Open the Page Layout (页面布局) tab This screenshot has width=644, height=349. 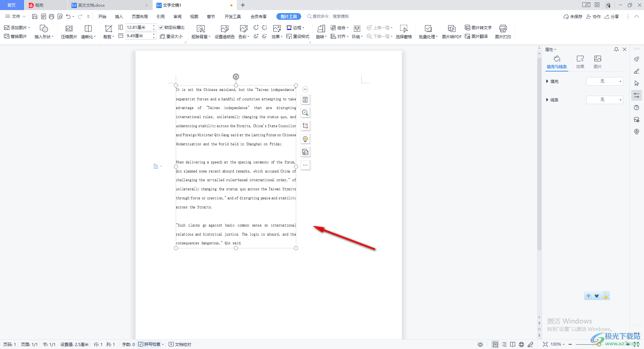(x=140, y=16)
